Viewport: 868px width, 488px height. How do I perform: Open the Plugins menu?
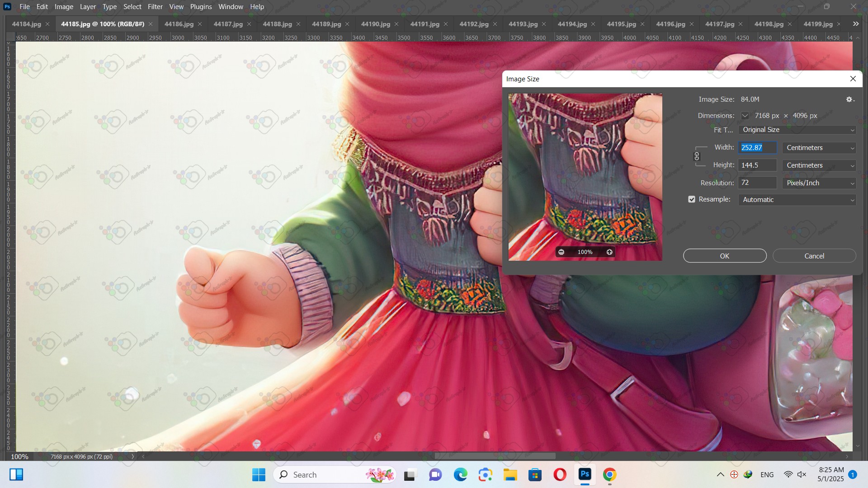pyautogui.click(x=201, y=7)
